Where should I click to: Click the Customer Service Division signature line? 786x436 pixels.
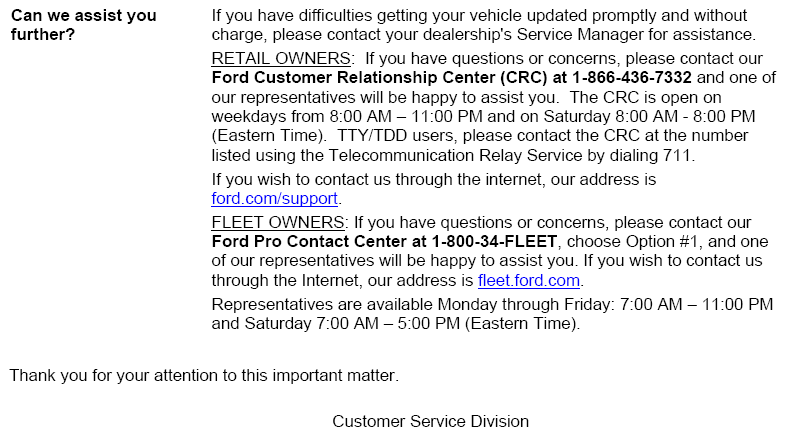pyautogui.click(x=430, y=421)
